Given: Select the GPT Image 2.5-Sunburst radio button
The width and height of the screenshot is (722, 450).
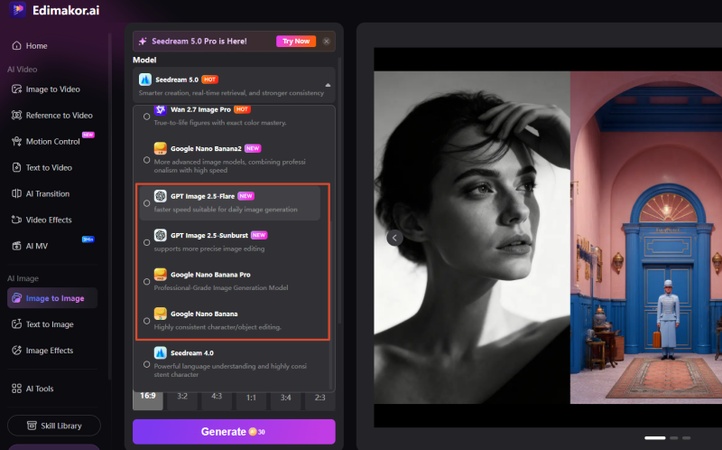Looking at the screenshot, I should click(x=146, y=242).
